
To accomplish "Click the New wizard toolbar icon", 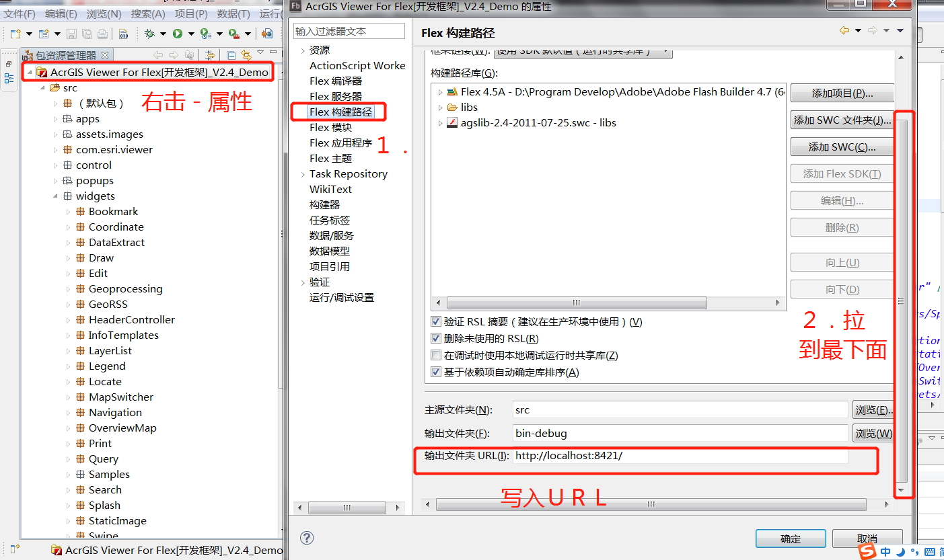I will (x=15, y=34).
